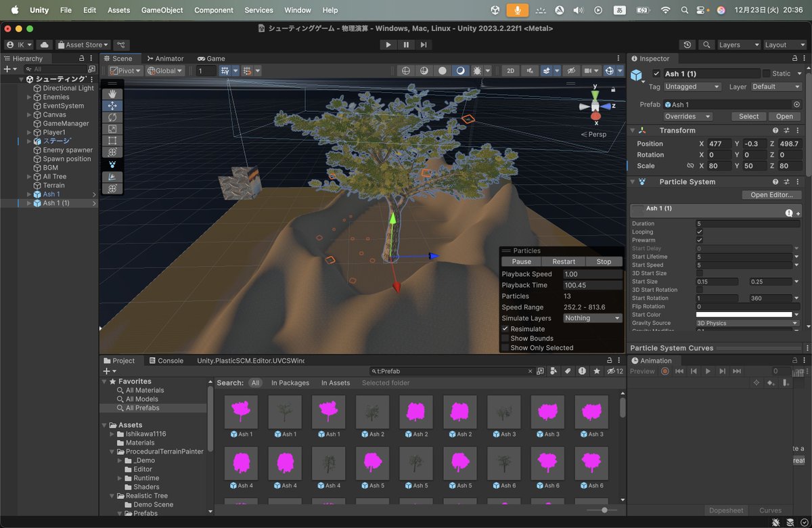Click search by label tag icon
The image size is (812, 528).
[x=567, y=371]
